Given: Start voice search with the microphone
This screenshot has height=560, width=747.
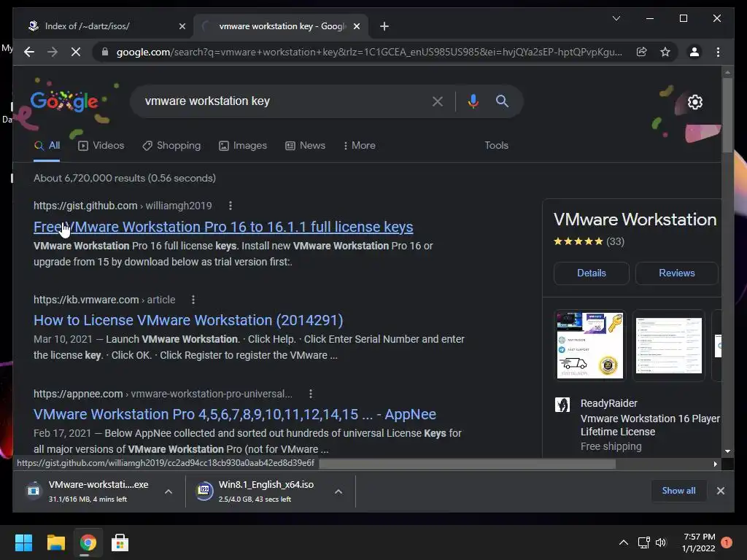Looking at the screenshot, I should (473, 101).
